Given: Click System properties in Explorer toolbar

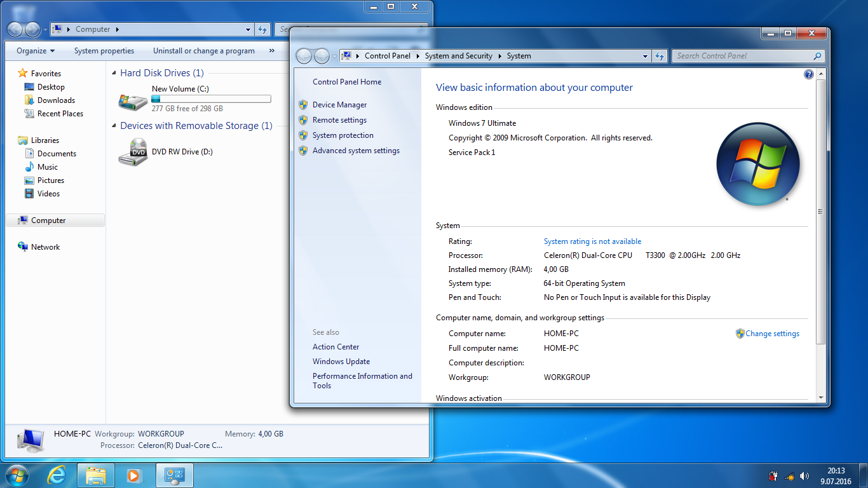Looking at the screenshot, I should [104, 51].
